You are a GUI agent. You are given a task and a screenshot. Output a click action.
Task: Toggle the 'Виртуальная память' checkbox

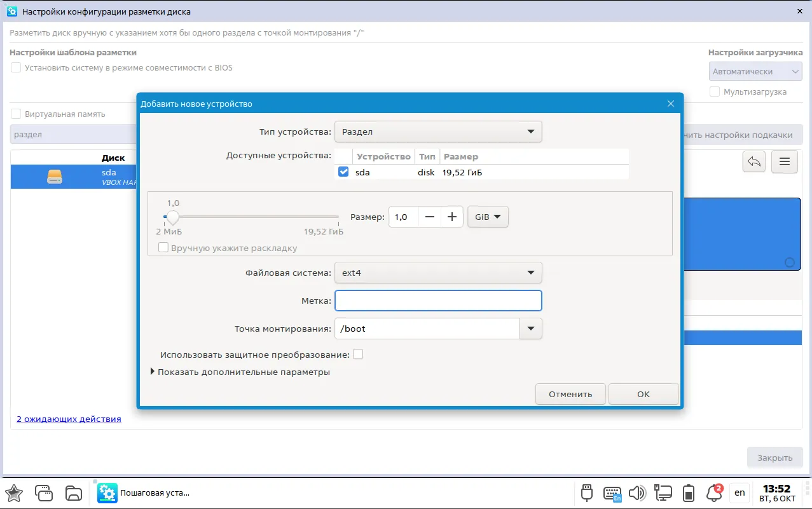[16, 114]
